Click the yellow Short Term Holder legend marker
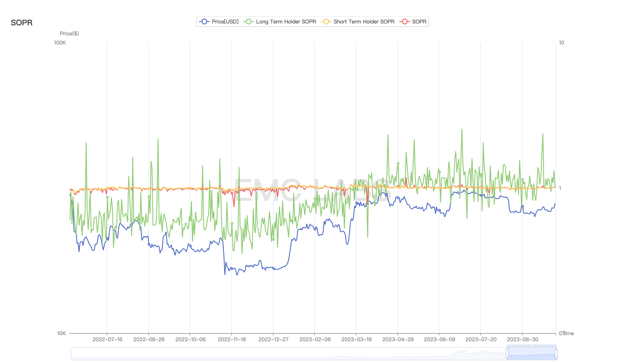625x364 pixels. (x=326, y=21)
